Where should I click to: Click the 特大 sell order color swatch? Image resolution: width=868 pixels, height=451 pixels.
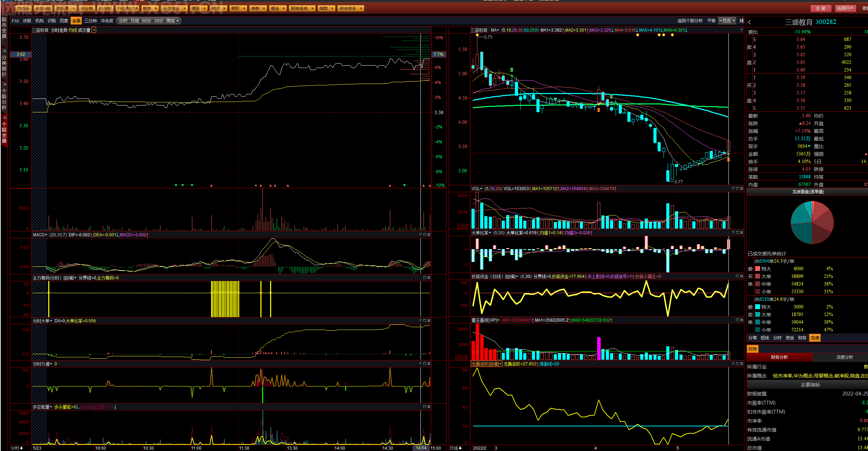(758, 307)
